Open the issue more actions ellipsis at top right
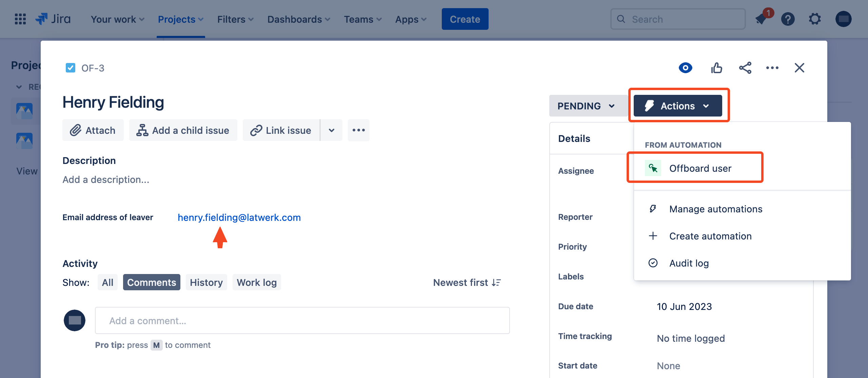 tap(772, 68)
